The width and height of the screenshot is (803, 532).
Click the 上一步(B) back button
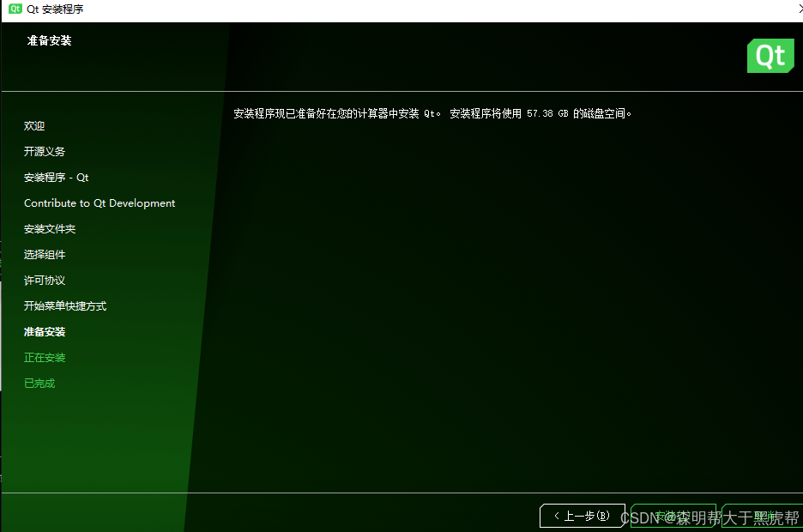pos(583,516)
